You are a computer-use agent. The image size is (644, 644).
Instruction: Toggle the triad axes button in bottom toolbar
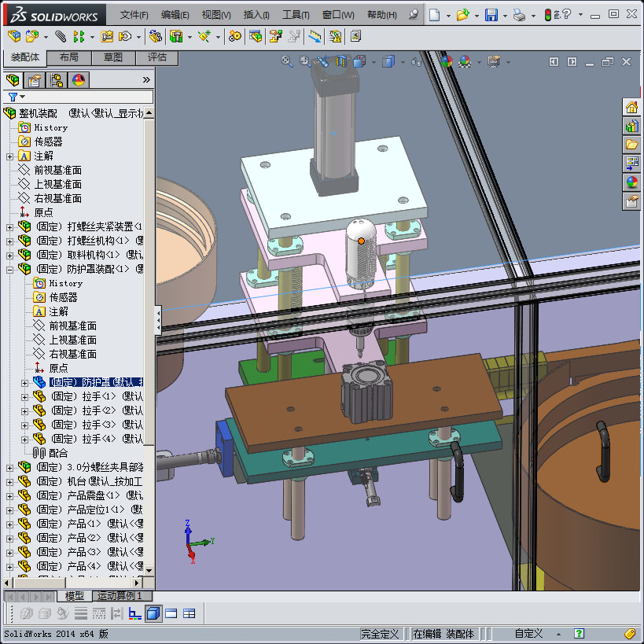(x=134, y=613)
